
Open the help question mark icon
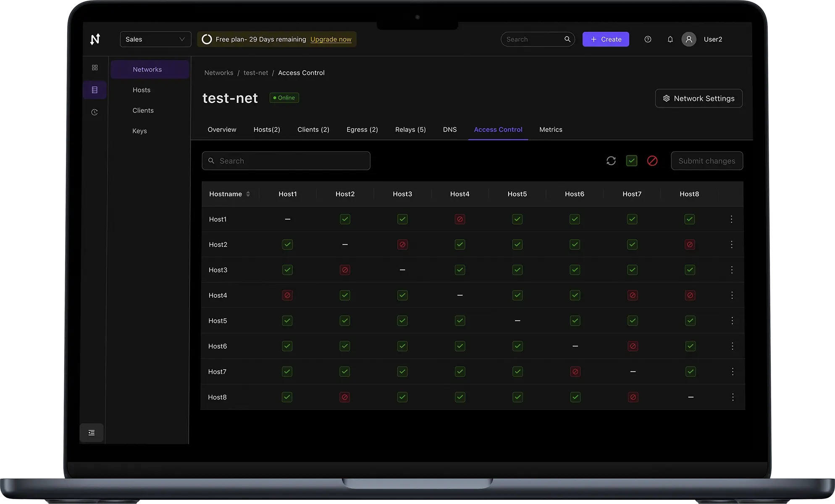tap(647, 39)
